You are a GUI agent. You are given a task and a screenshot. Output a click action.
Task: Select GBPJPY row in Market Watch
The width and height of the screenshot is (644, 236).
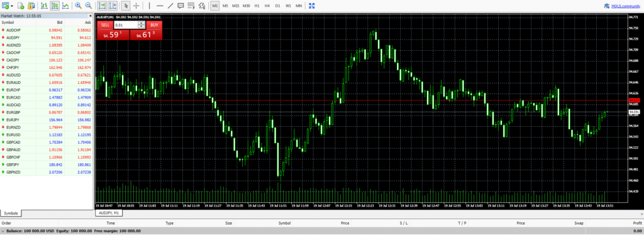(x=47, y=164)
